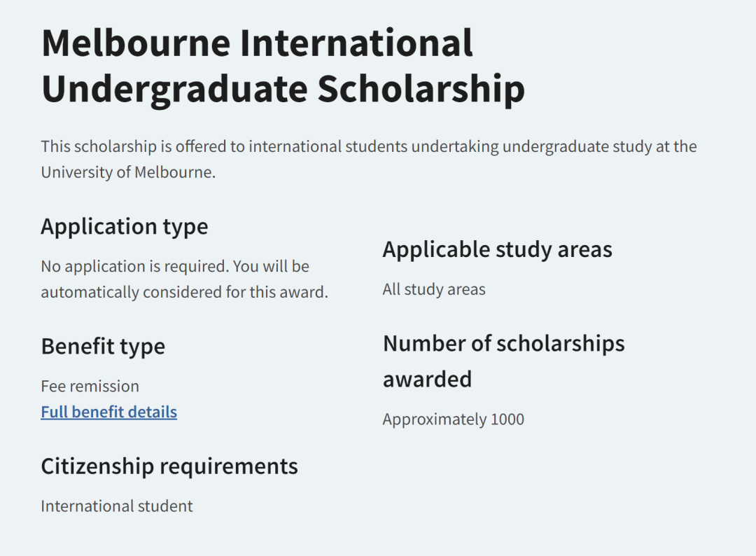Click the 'Melbourne International' title line
756x556 pixels.
coord(257,43)
